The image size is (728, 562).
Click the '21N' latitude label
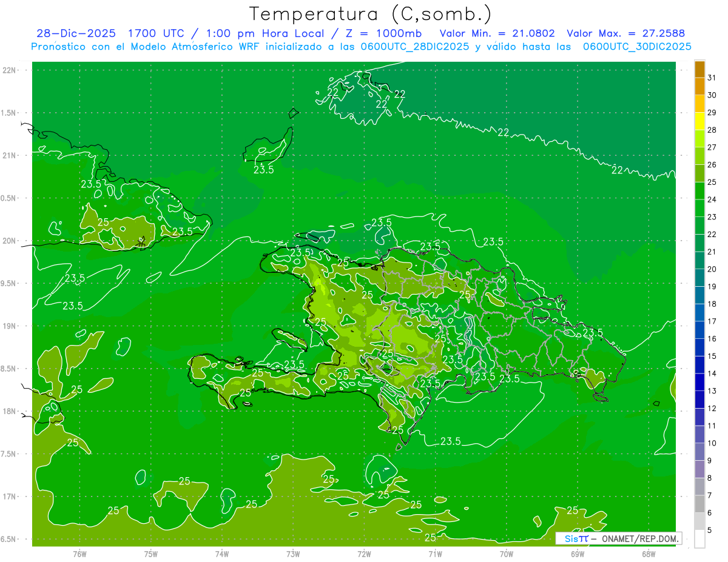[x=10, y=155]
